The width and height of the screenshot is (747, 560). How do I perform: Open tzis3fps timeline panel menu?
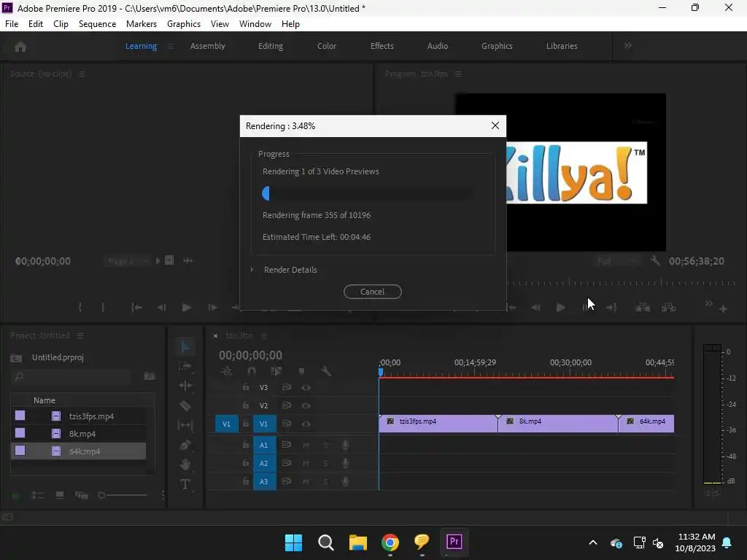[264, 335]
